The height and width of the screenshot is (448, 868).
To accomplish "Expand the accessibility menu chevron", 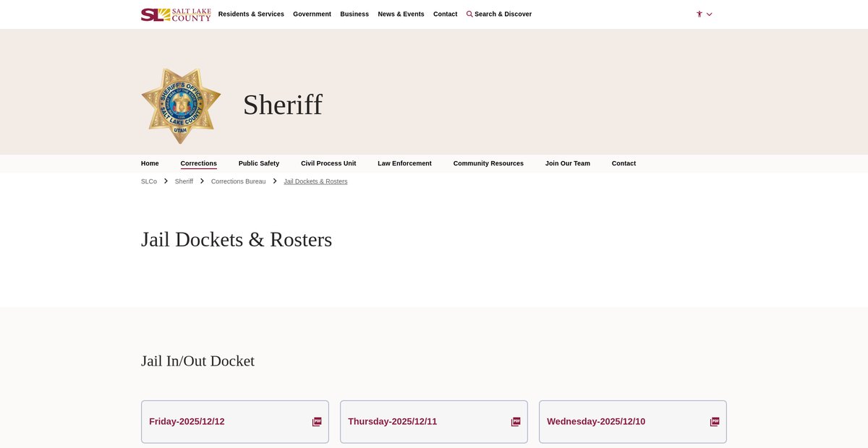I will 710,14.
